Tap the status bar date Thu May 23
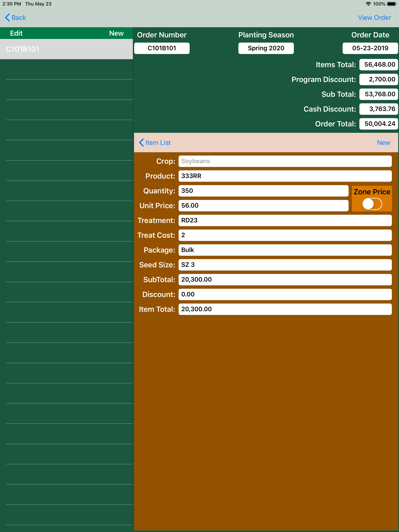 point(38,4)
